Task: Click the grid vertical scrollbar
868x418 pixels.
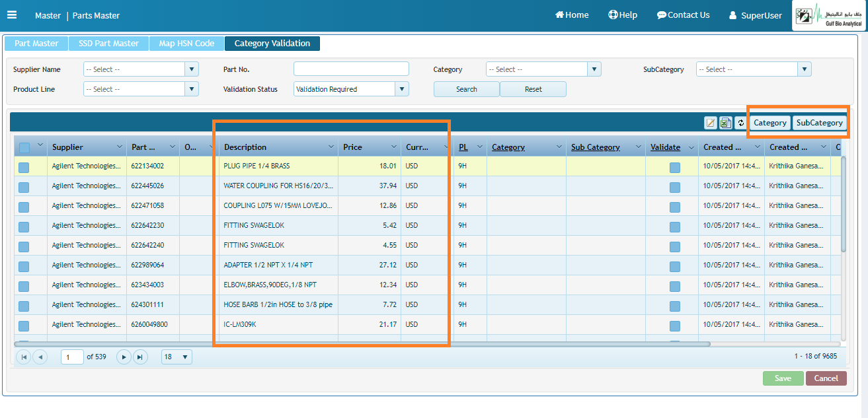Action: pos(844,205)
